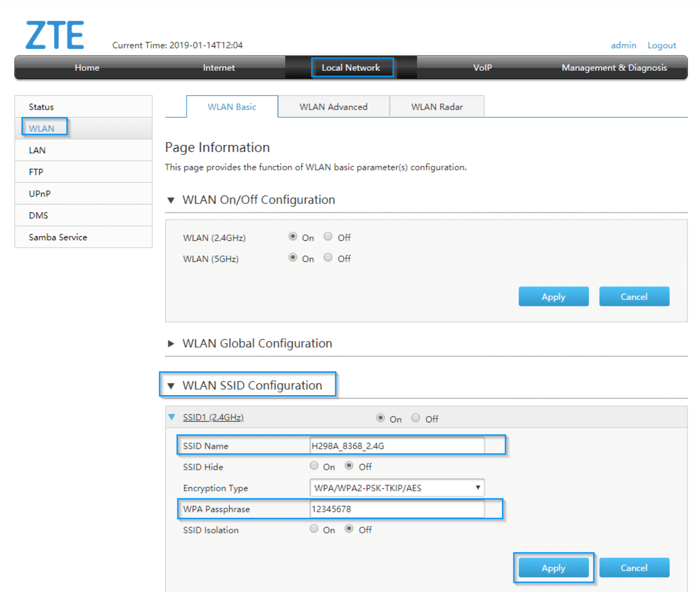
Task: Collapse the WLAN SSID Configuration section
Action: pos(171,386)
